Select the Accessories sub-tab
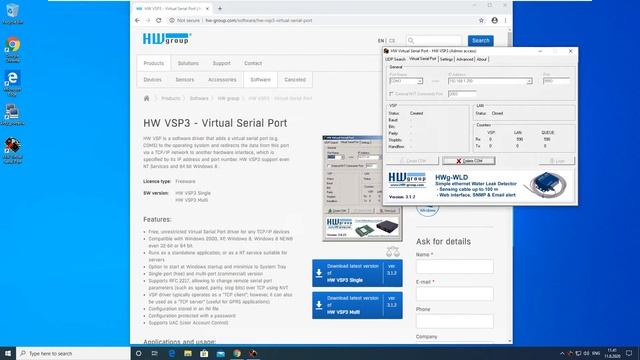This screenshot has width=640, height=360. pos(222,80)
